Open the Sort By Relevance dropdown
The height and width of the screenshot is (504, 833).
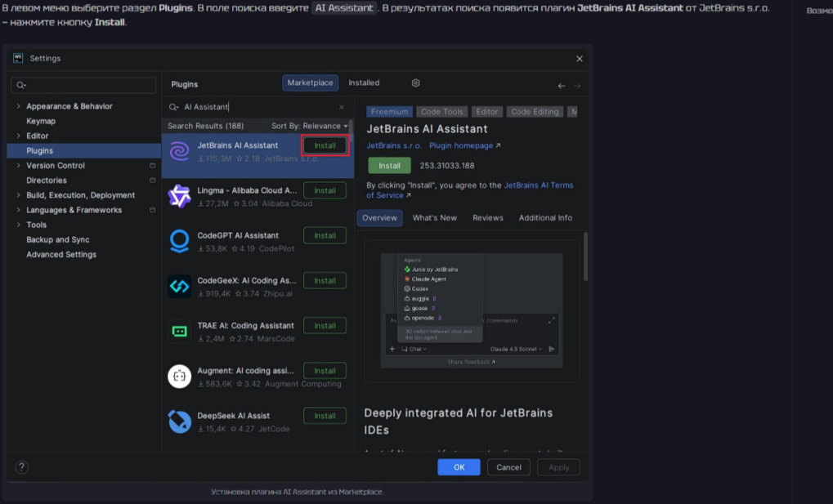(x=310, y=126)
